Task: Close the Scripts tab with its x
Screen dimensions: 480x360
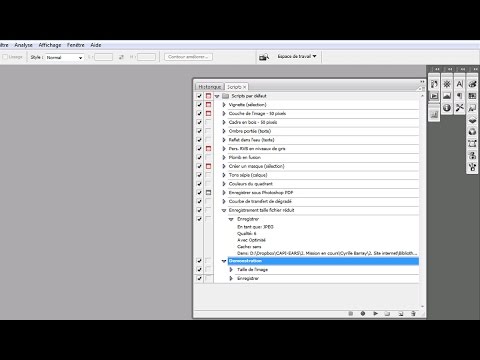Action: [x=244, y=87]
